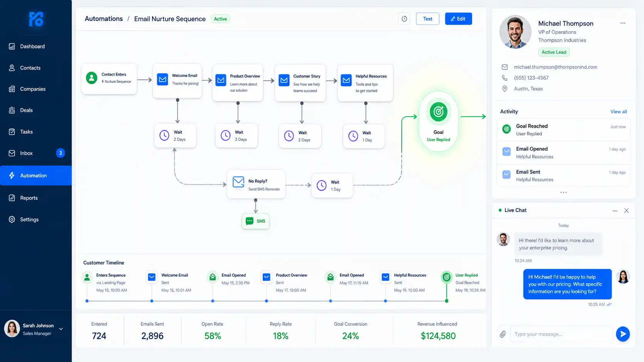Close the Live Chat panel
This screenshot has width=644, height=362.
coord(626,210)
